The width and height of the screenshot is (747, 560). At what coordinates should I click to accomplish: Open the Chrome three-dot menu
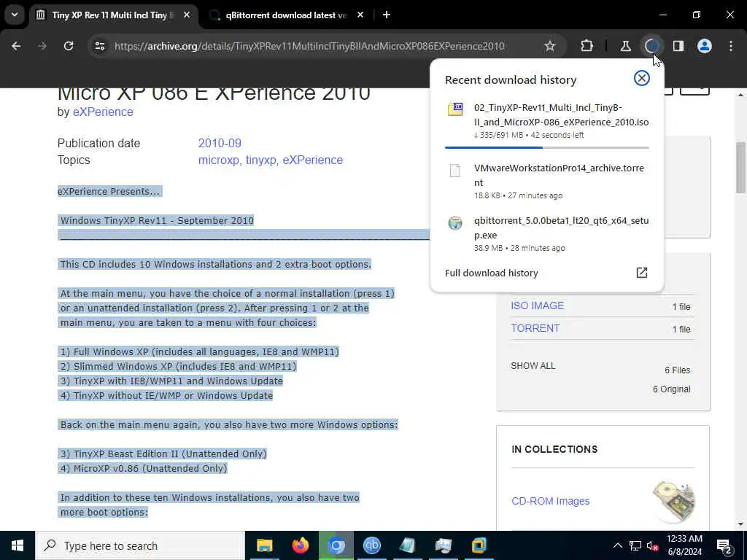click(731, 46)
